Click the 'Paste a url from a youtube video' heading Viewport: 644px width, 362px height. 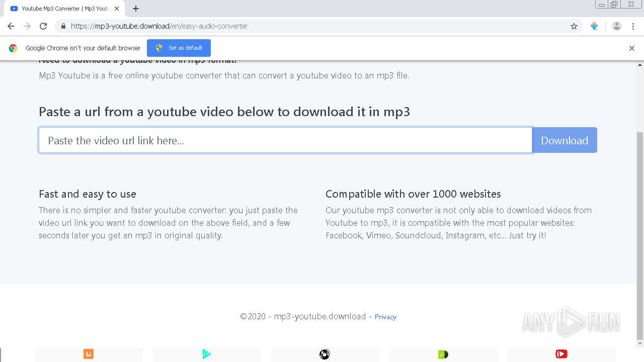click(x=224, y=112)
